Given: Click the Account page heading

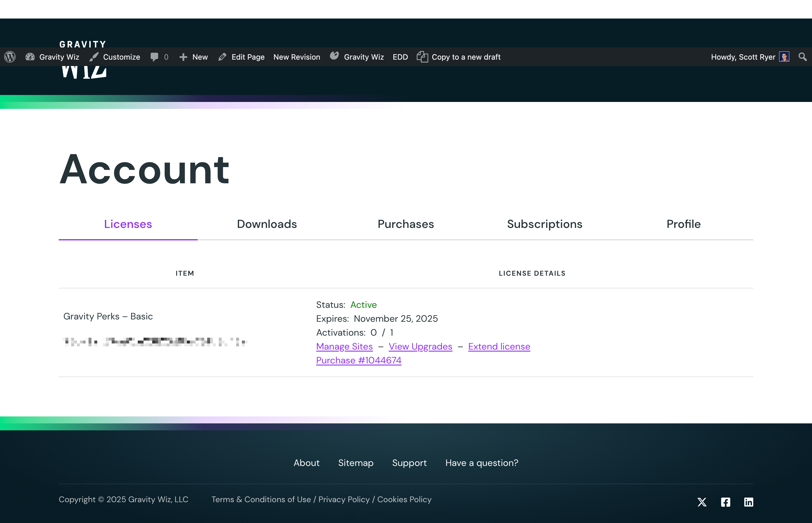Looking at the screenshot, I should click(145, 169).
